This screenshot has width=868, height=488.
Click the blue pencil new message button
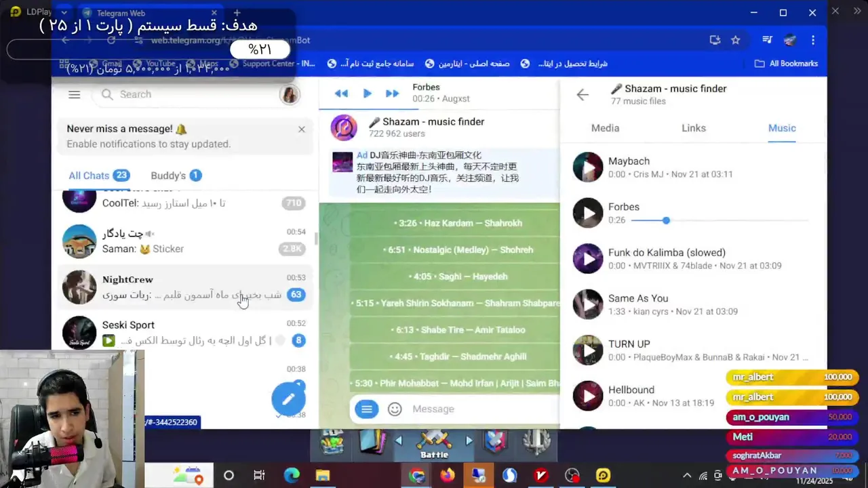pos(288,399)
